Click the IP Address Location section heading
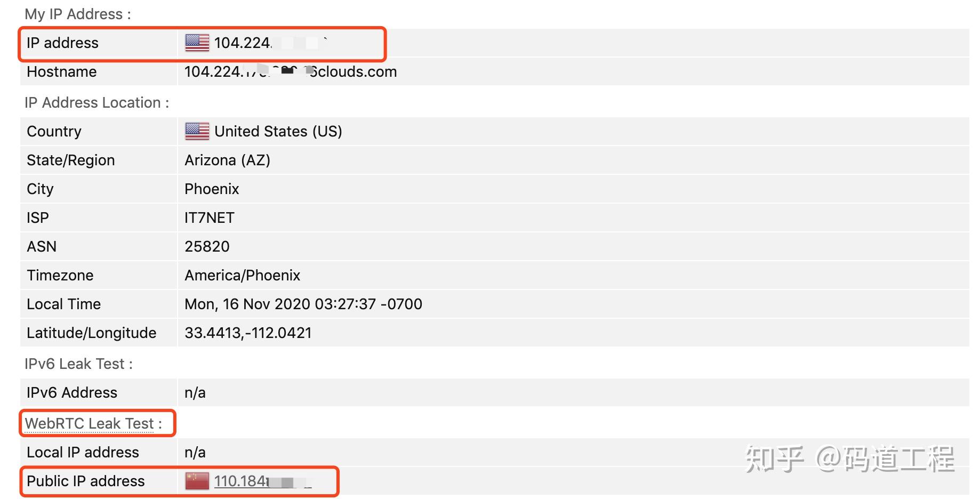 [x=97, y=102]
